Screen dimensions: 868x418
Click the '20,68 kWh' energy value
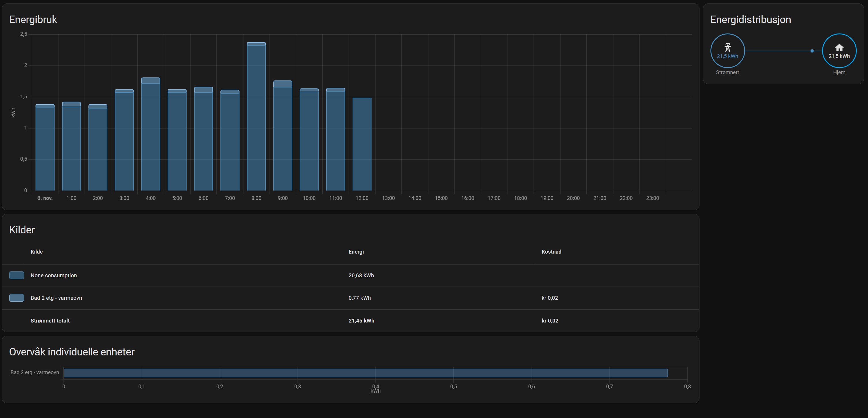[361, 275]
